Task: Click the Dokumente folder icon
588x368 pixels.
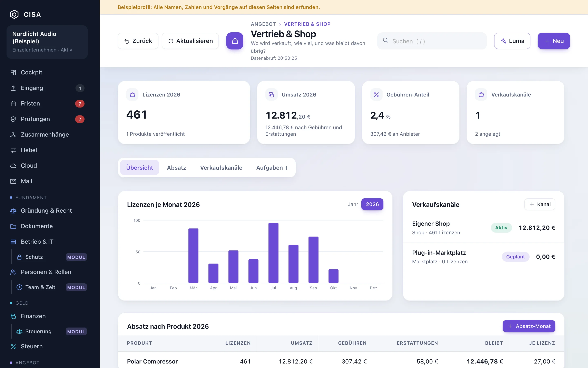Action: pyautogui.click(x=13, y=226)
